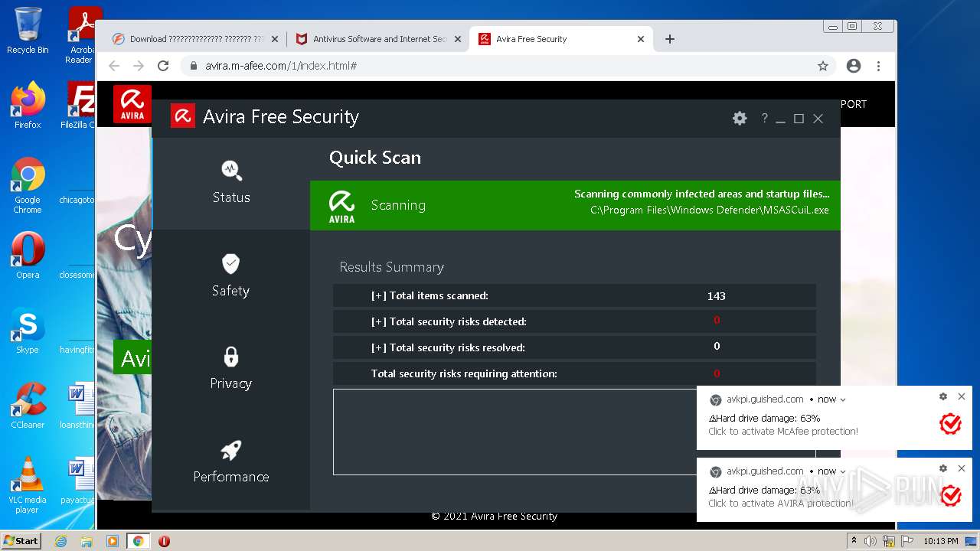Click the red Opera taskbar icon
Screen dimensions: 980x551
point(164,541)
